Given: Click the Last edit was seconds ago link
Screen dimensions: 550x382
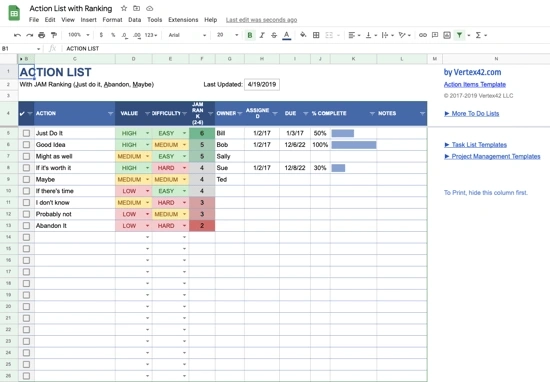Looking at the screenshot, I should point(261,20).
